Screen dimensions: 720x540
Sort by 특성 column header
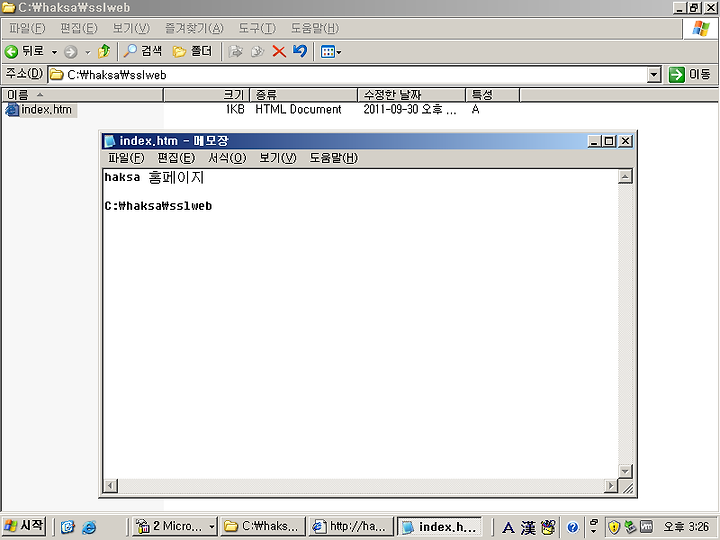point(493,95)
